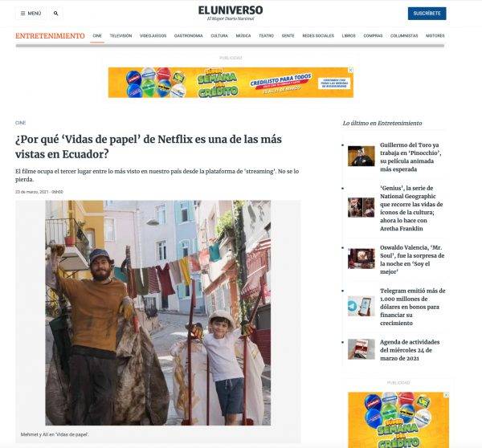This screenshot has width=482, height=448.
Task: Click the Semana del Crédito banner ad
Action: (x=231, y=83)
